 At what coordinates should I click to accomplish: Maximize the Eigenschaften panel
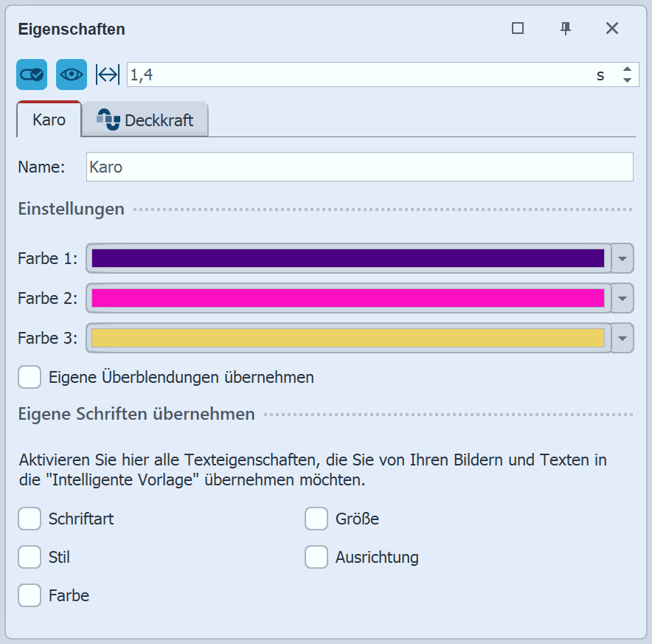(518, 29)
